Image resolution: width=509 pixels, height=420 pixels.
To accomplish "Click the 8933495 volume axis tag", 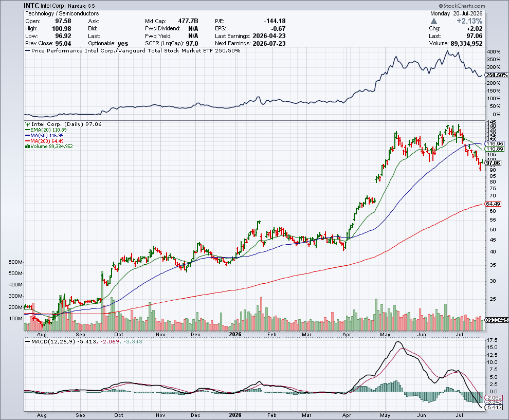I will [x=496, y=320].
